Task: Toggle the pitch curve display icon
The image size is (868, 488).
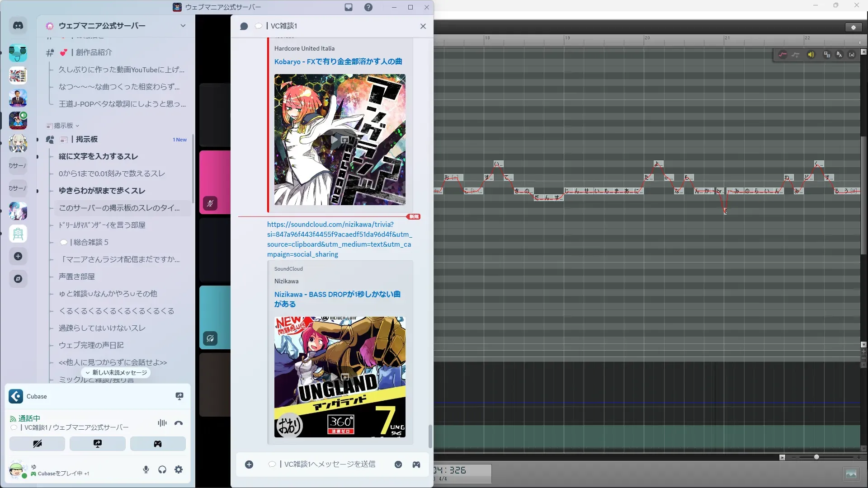Action: (x=783, y=55)
